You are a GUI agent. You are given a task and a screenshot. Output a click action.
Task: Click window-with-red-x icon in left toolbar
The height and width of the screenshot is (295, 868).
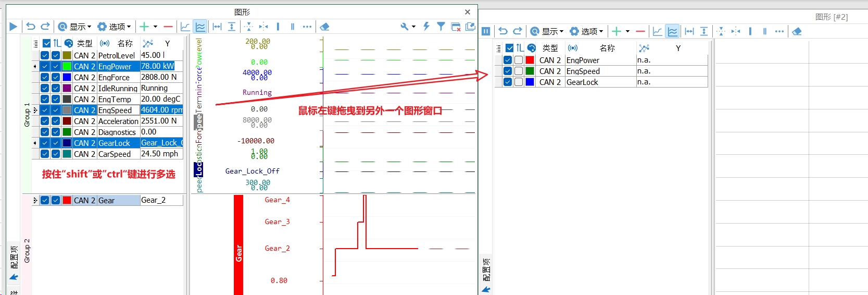coord(456,27)
